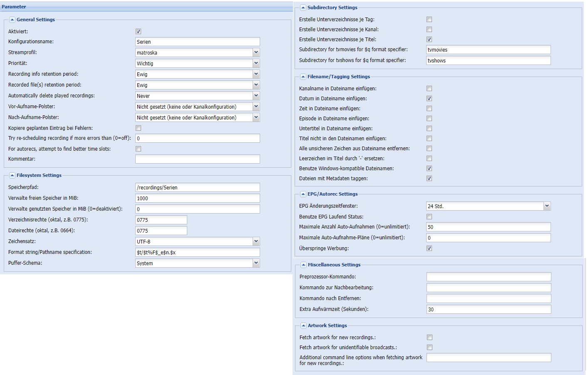Enable Fetch artwork for new recordings

(x=429, y=337)
